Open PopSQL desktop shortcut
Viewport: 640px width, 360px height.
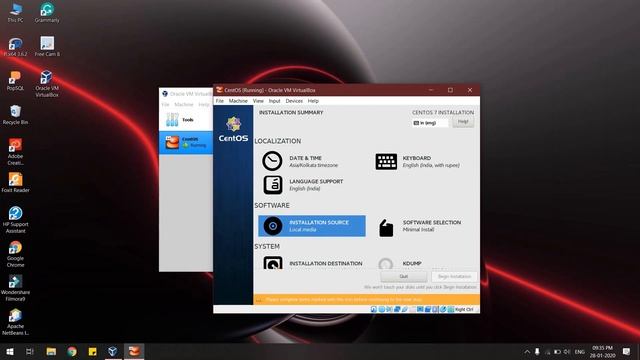point(15,80)
